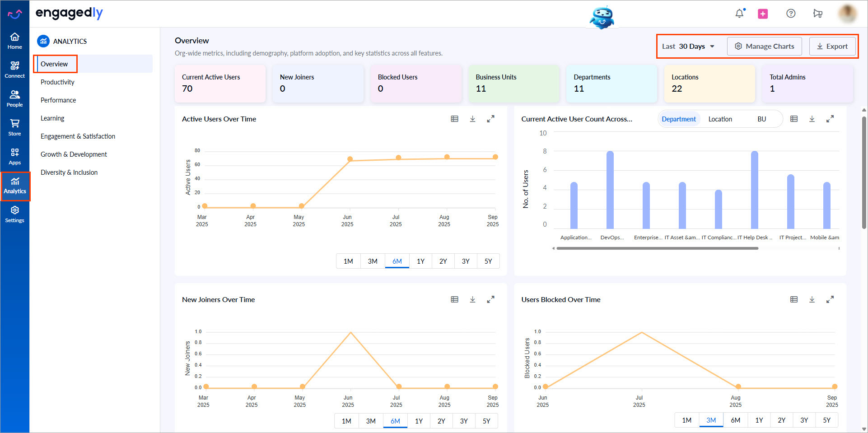Click the Export button
Image resolution: width=868 pixels, height=433 pixels.
point(832,47)
